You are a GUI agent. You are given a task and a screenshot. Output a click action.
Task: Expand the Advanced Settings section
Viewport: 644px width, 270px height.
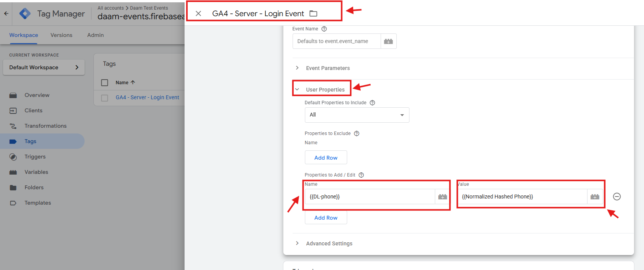(x=297, y=243)
